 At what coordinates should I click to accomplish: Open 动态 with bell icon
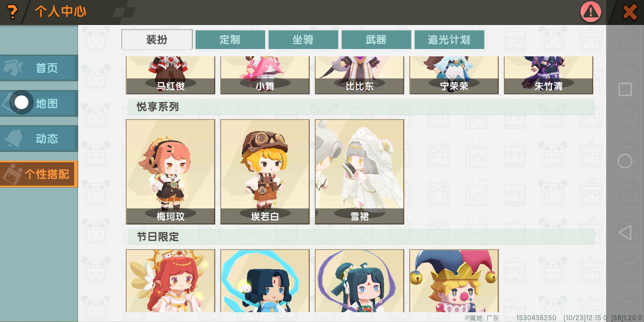(x=39, y=139)
